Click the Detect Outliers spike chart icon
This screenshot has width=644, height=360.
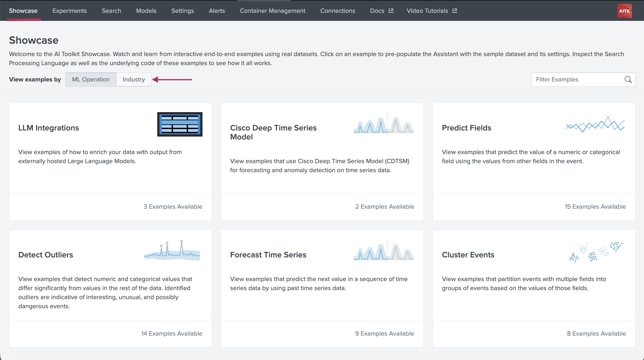(172, 250)
